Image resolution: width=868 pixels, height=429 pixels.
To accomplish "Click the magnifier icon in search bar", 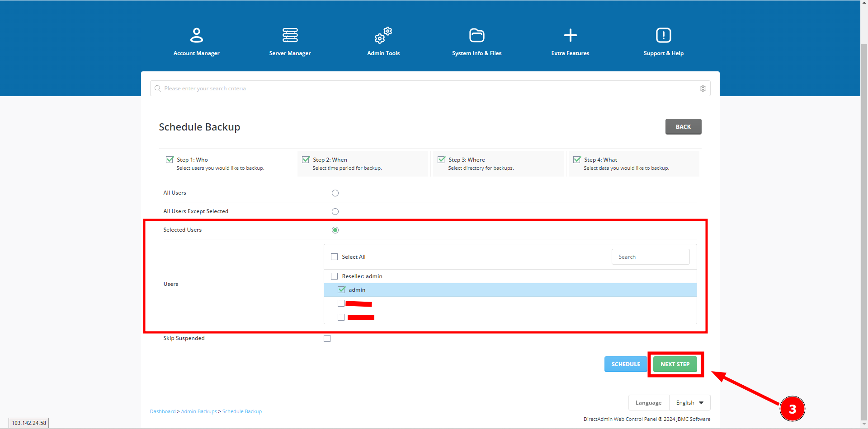I will [157, 89].
